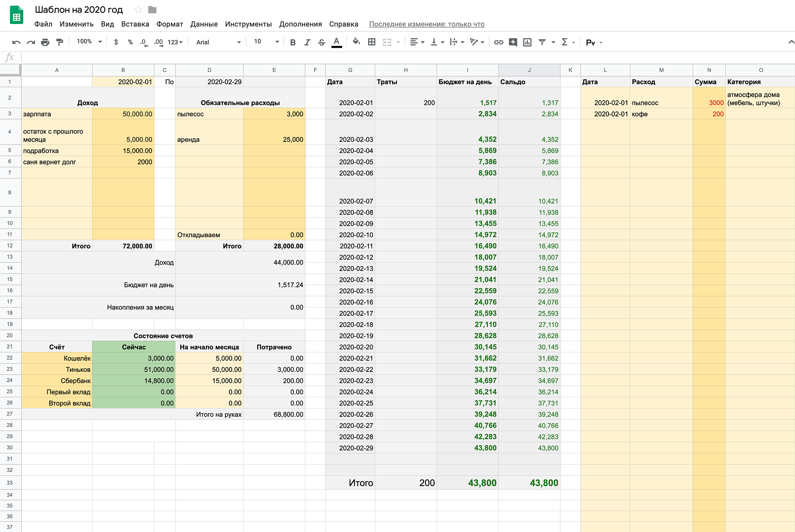Toggle italic formatting

pyautogui.click(x=307, y=42)
